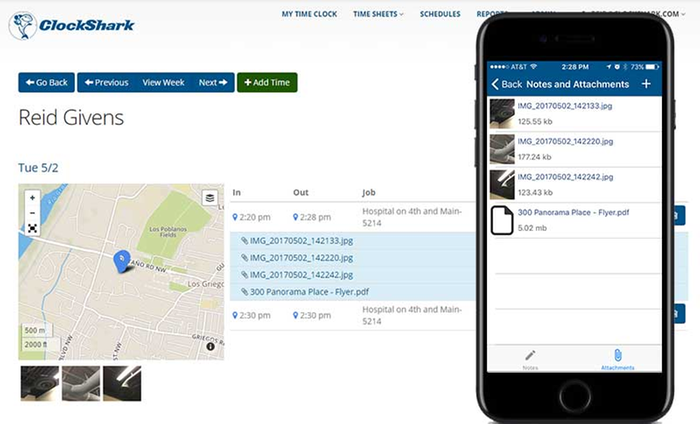Click the In column header
700x424 pixels.
click(237, 192)
